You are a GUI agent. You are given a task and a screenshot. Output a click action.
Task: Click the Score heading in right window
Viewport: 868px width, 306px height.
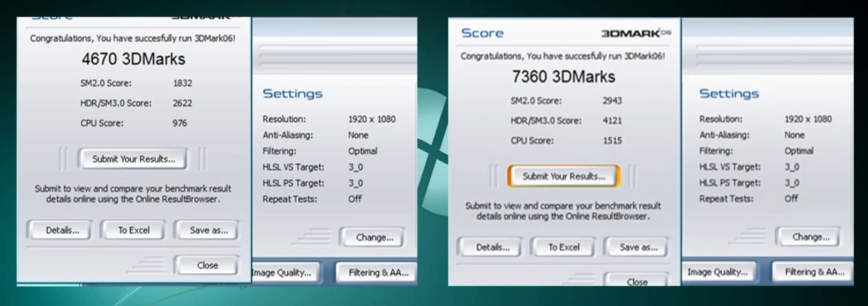(482, 33)
